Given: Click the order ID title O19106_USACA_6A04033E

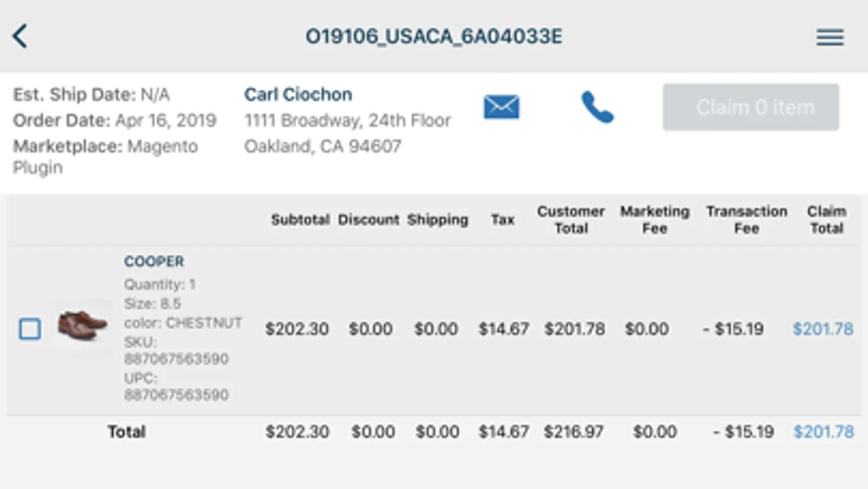Looking at the screenshot, I should click(x=434, y=36).
